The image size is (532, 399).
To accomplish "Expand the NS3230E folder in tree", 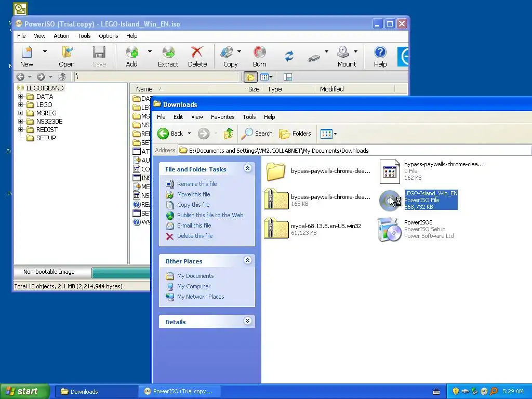I will [20, 122].
